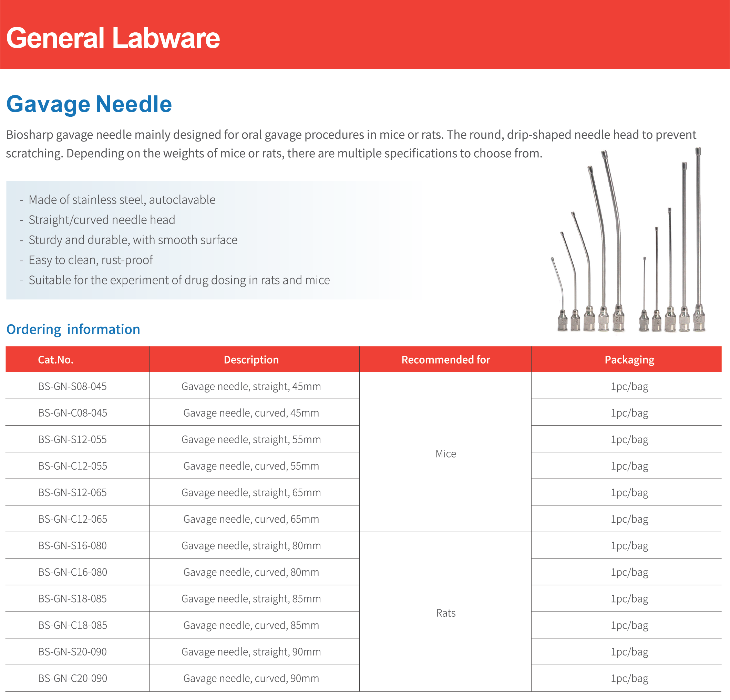Image resolution: width=730 pixels, height=700 pixels.
Task: Select catalog number BS-GN-S16-080
Action: pyautogui.click(x=72, y=545)
